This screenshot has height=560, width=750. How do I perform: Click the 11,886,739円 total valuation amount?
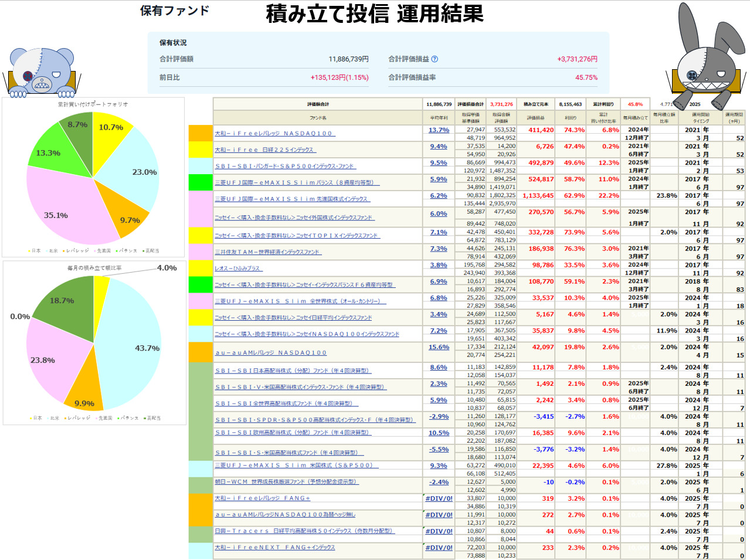pos(348,59)
